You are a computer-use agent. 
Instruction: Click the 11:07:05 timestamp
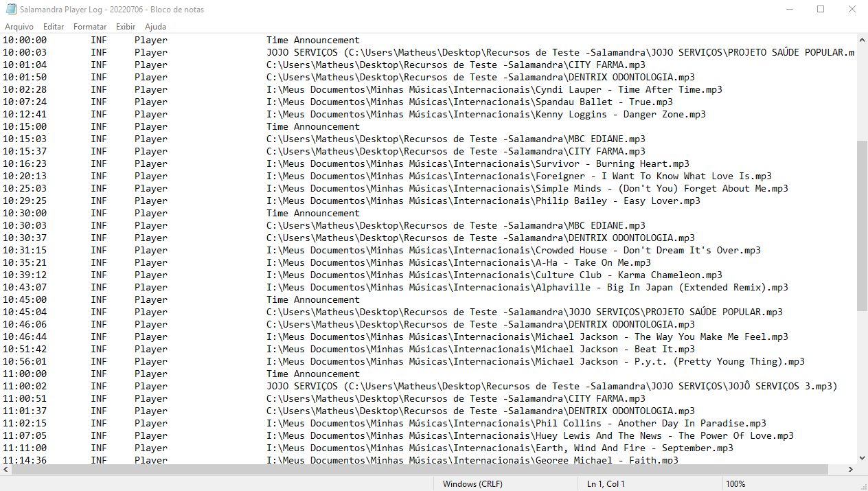point(25,436)
